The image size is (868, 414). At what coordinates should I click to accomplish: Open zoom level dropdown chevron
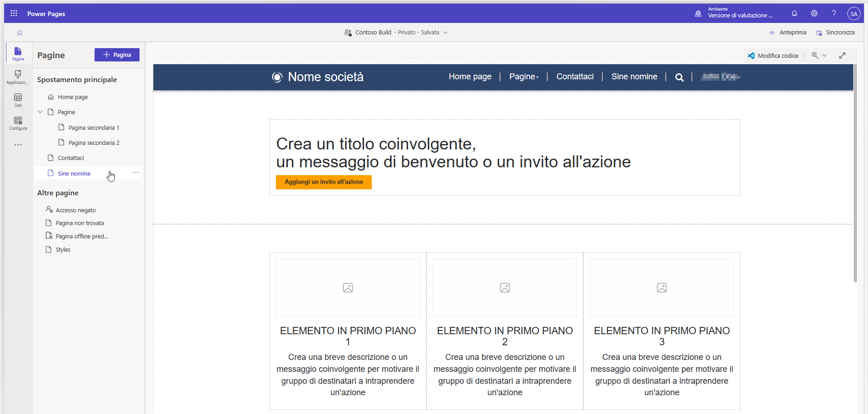coord(824,55)
